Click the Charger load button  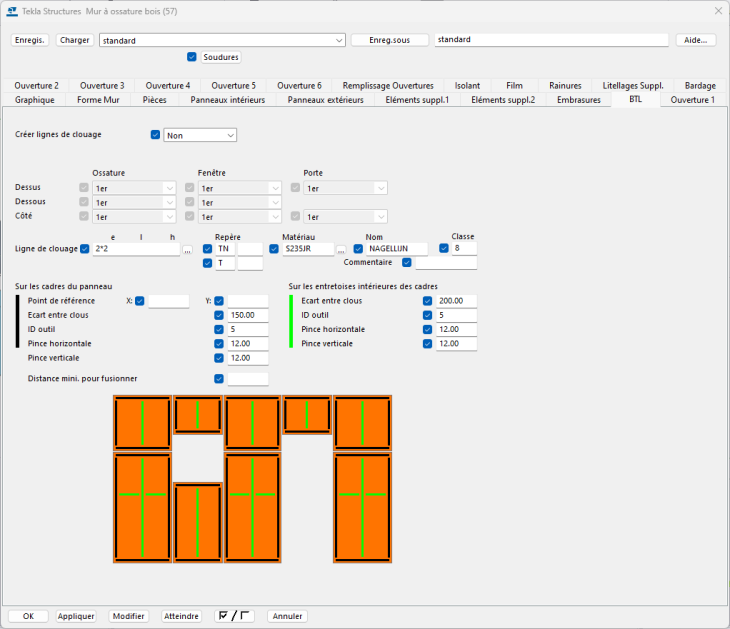(74, 40)
